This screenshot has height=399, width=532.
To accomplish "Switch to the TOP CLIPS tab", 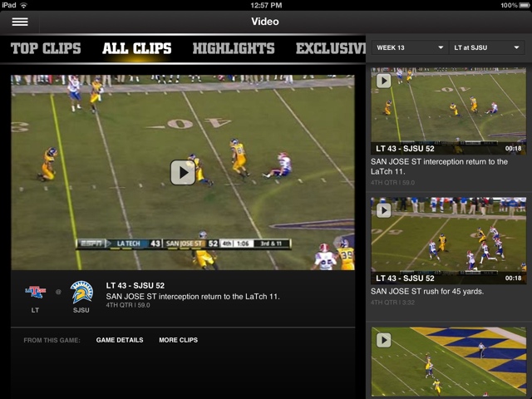I will (x=46, y=48).
